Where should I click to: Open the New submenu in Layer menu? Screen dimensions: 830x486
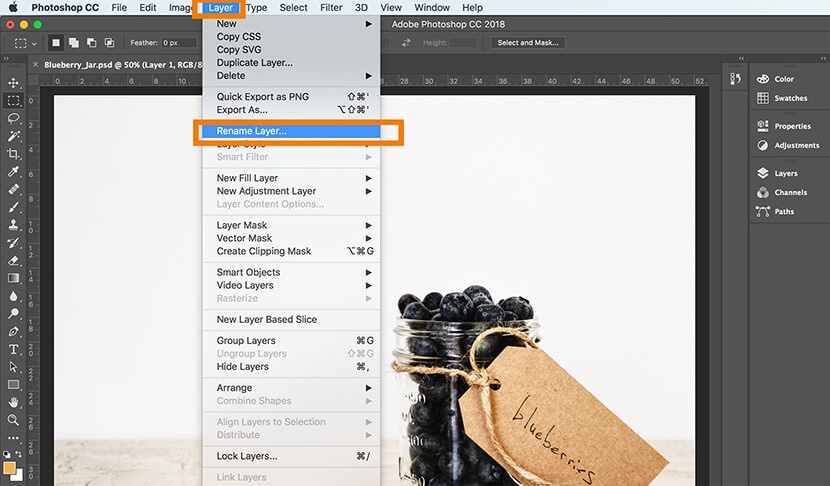tap(290, 23)
